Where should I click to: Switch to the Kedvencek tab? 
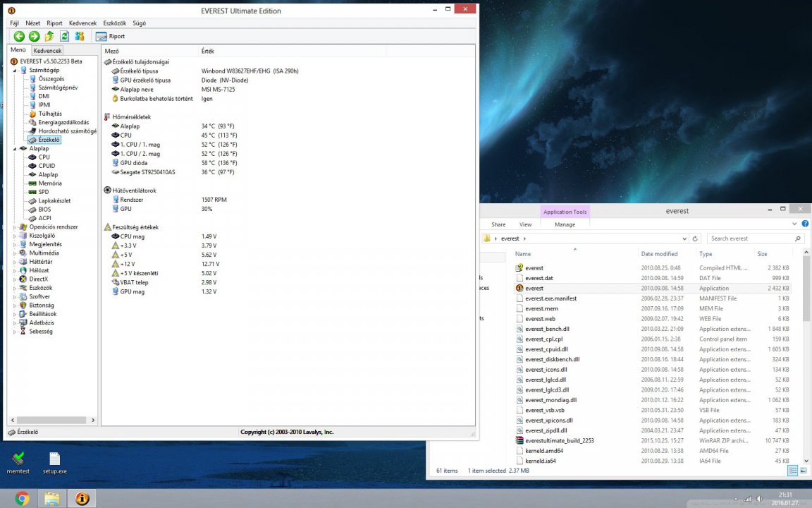pyautogui.click(x=48, y=51)
